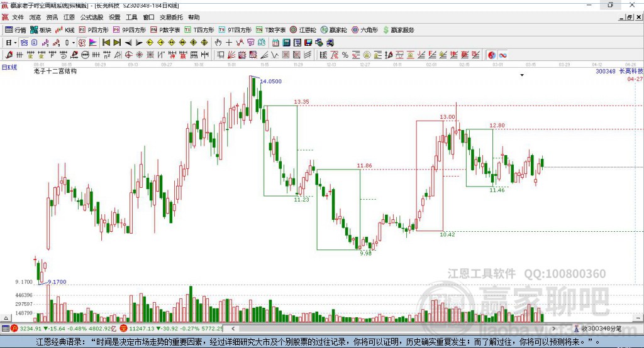Screen dimensions: 644x348
Task: Open the calendar date icon
Action: [275, 43]
